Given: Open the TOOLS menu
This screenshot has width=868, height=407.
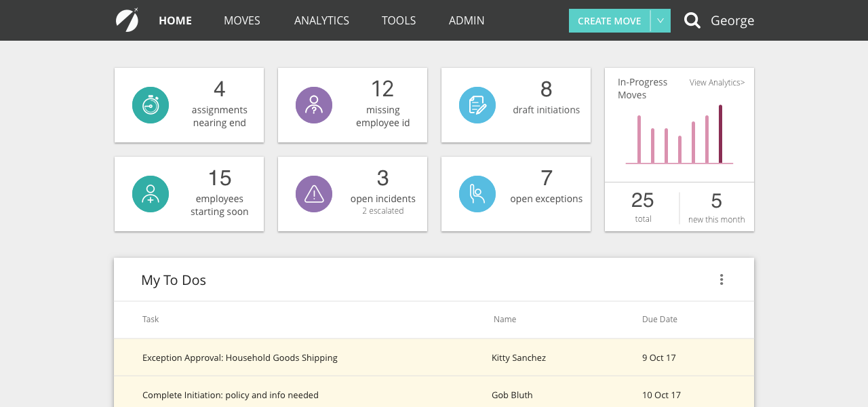Looking at the screenshot, I should point(399,20).
